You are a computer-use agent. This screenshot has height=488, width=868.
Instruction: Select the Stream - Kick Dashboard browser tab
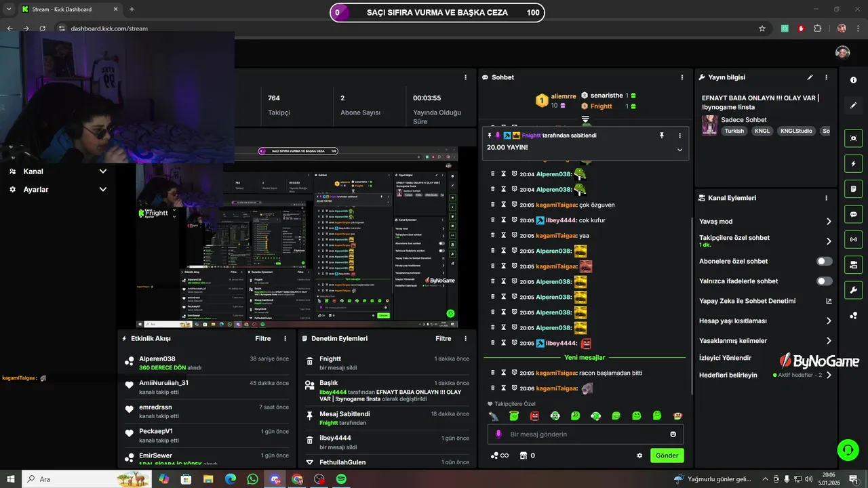[x=70, y=9]
